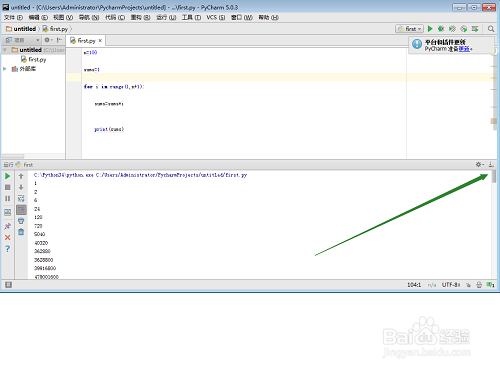Hide the Run panel using the header's hide icon
The image size is (500, 370).
coord(491,164)
